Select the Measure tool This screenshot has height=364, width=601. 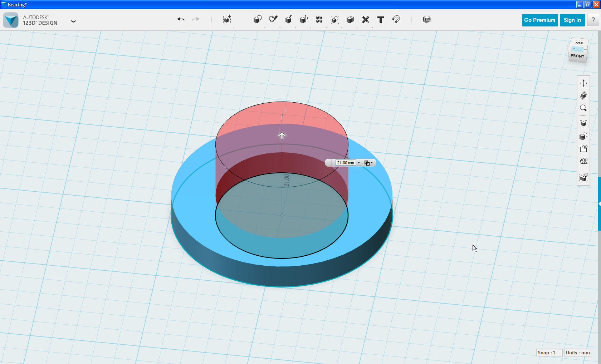366,20
